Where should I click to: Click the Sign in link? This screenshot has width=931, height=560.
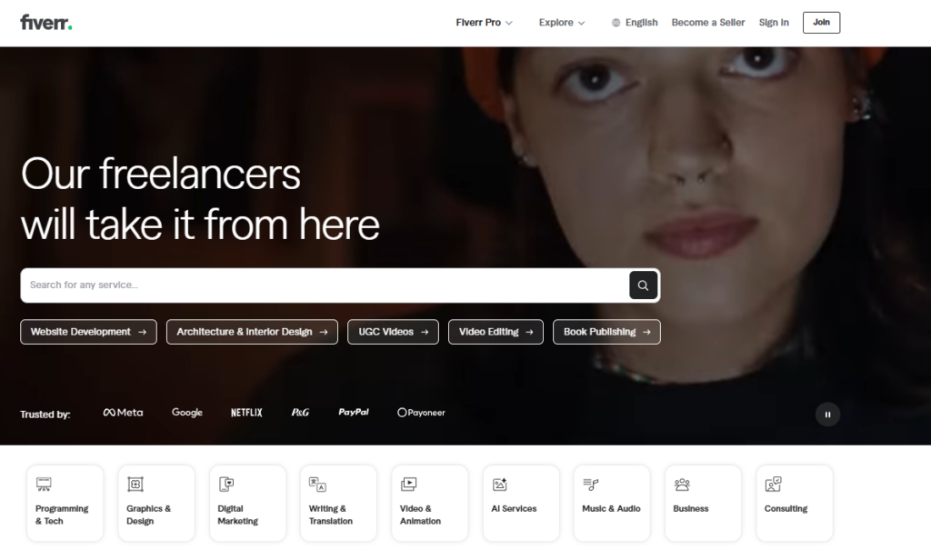click(774, 23)
